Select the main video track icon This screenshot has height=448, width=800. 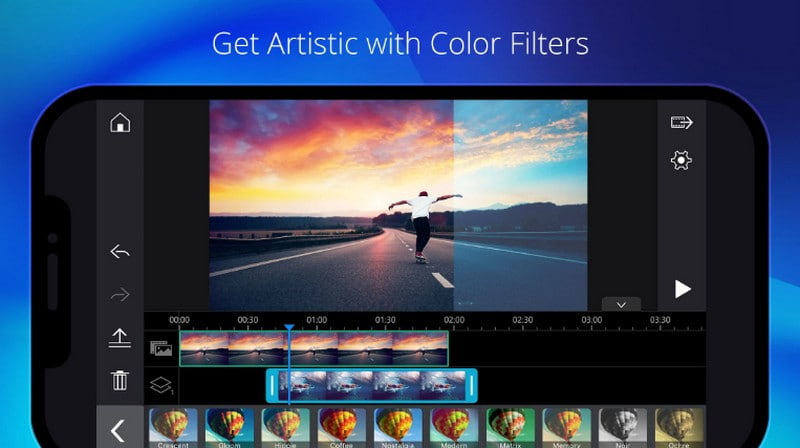161,349
